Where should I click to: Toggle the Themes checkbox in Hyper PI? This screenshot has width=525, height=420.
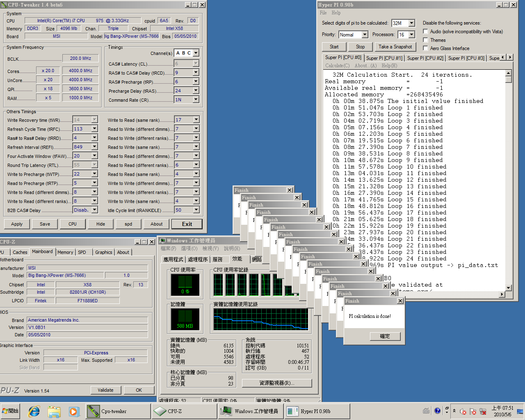tap(425, 40)
